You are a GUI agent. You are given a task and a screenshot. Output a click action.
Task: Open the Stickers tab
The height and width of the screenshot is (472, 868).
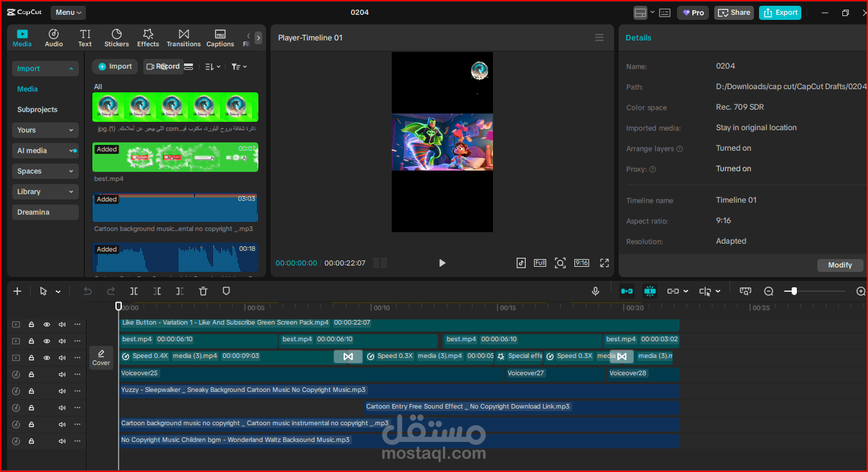[x=117, y=38]
